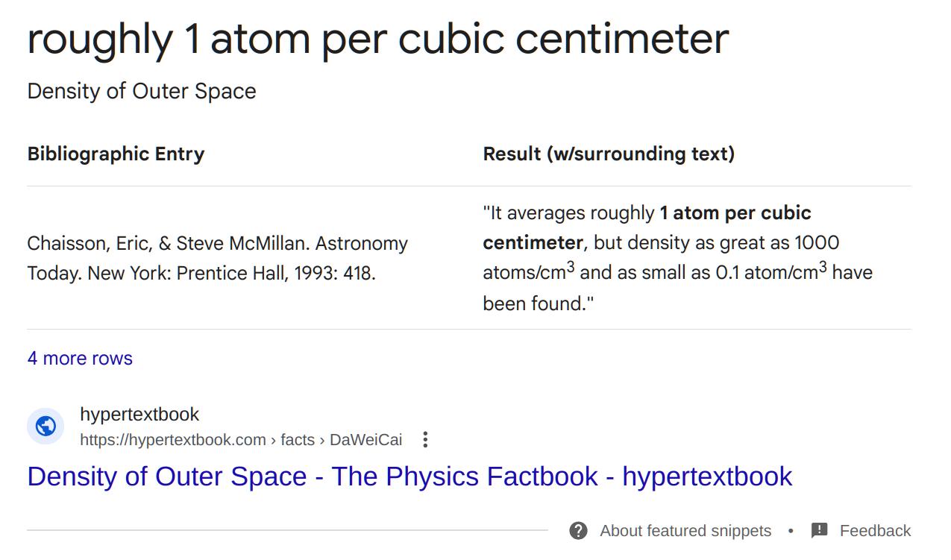Click the Bibliographic Entry column header
951x560 pixels.
tap(116, 154)
